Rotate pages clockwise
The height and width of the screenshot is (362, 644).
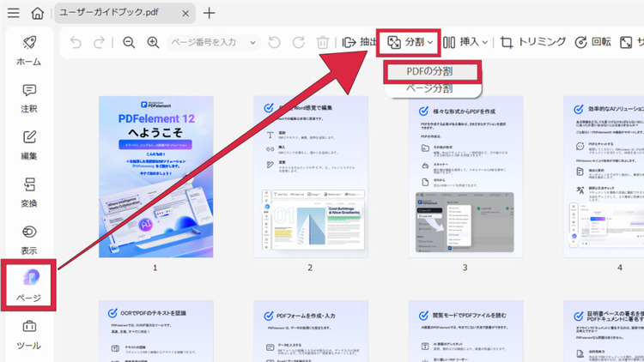pos(299,42)
